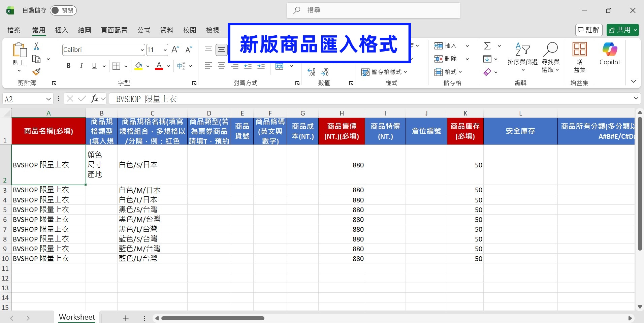
Task: Apply Bold formatting
Action: [x=68, y=66]
